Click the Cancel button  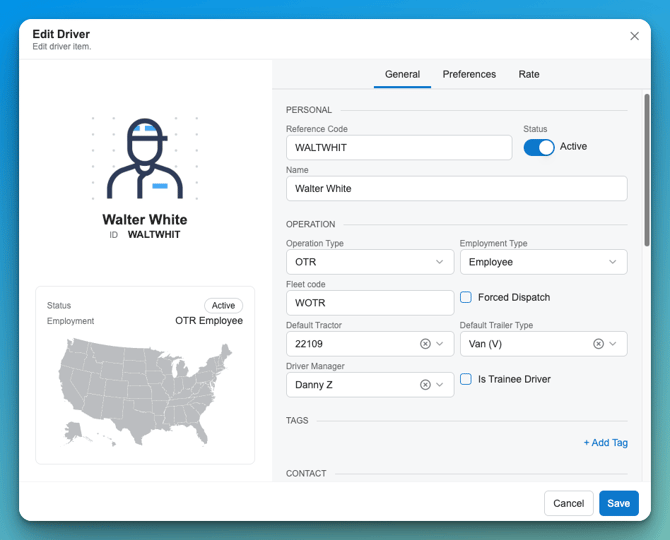point(569,503)
